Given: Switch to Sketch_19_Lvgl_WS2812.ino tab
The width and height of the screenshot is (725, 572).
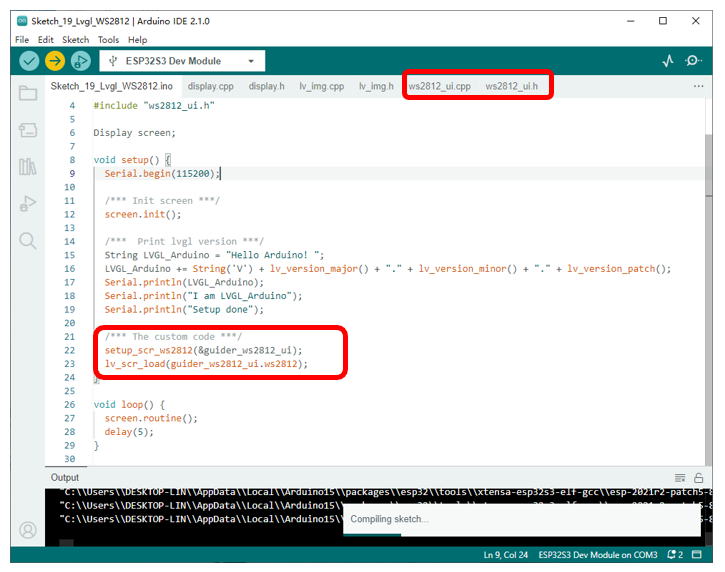Looking at the screenshot, I should 112,86.
